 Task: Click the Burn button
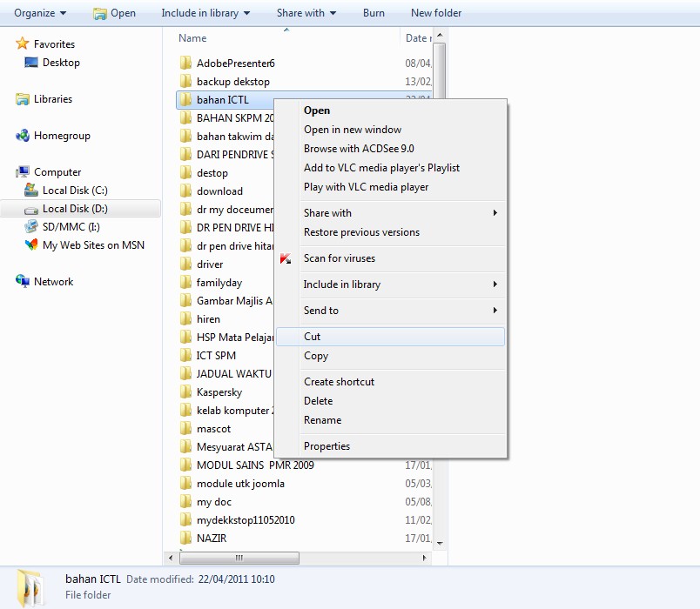(x=374, y=13)
